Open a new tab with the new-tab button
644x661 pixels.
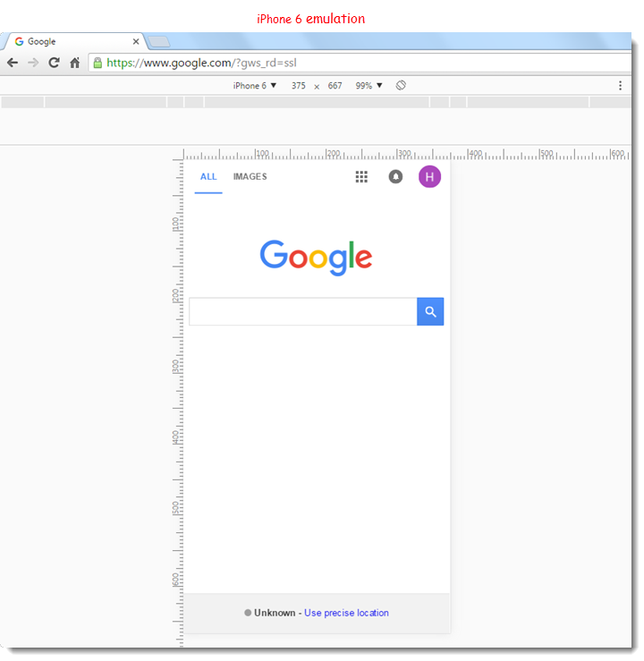[x=159, y=41]
